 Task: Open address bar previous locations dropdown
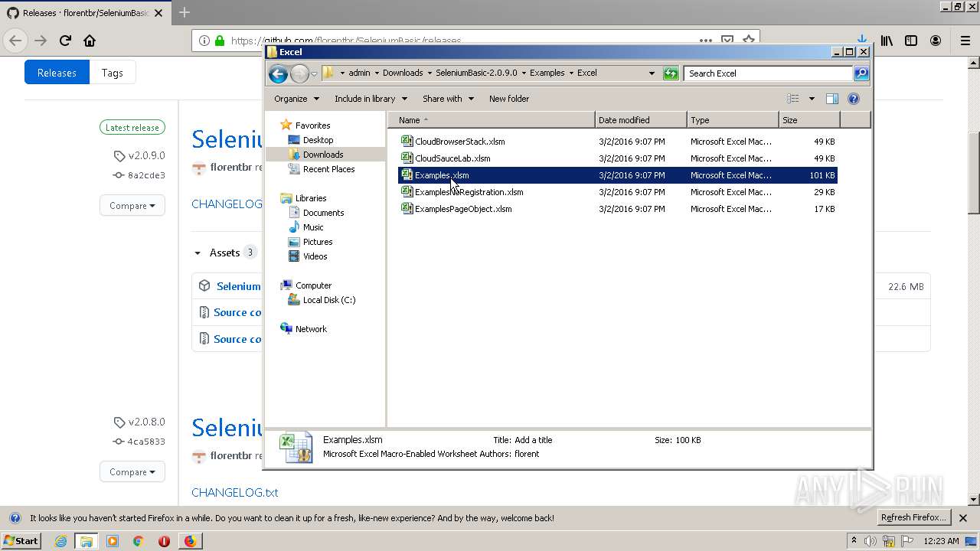coord(652,73)
